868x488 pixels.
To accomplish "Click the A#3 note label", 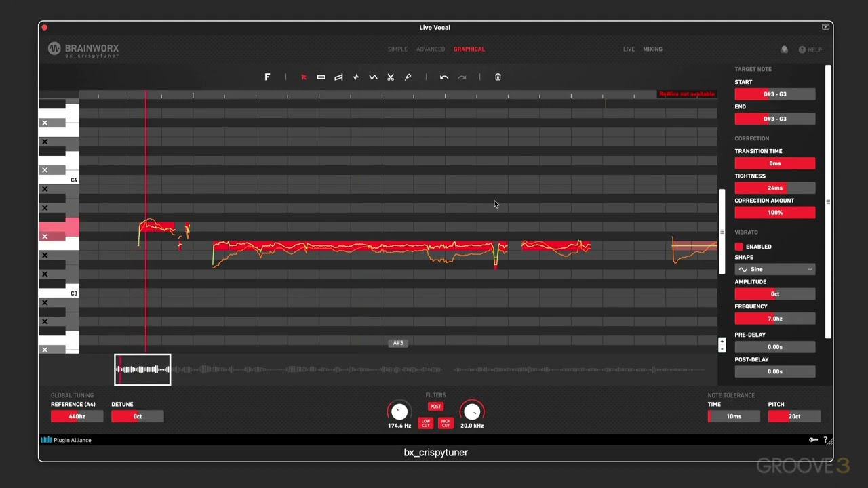I will pyautogui.click(x=398, y=343).
